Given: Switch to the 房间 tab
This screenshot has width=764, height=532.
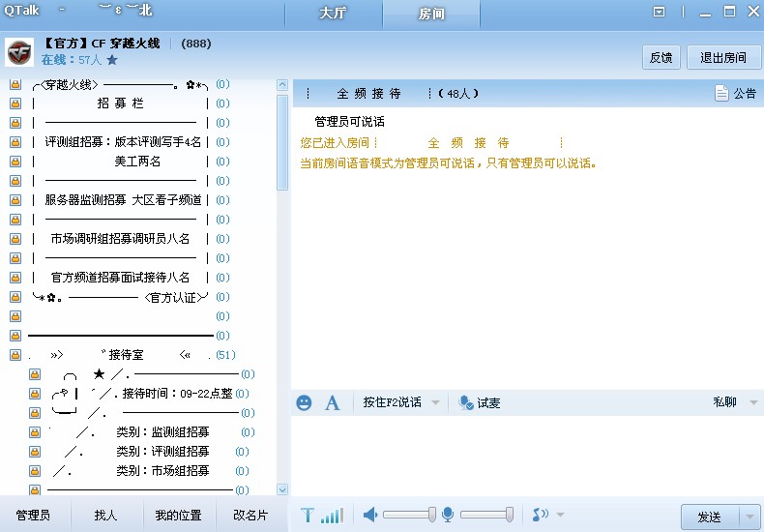Looking at the screenshot, I should [x=431, y=14].
